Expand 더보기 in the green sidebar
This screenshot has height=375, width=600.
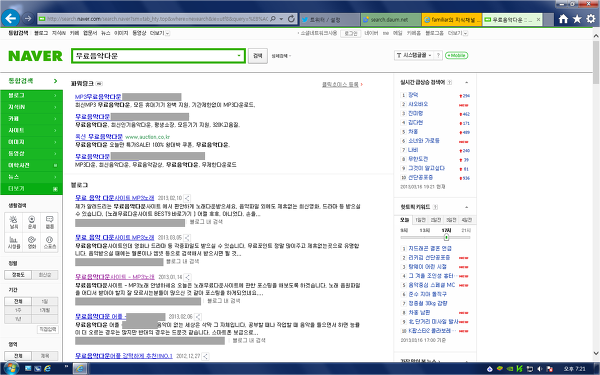[x=31, y=189]
